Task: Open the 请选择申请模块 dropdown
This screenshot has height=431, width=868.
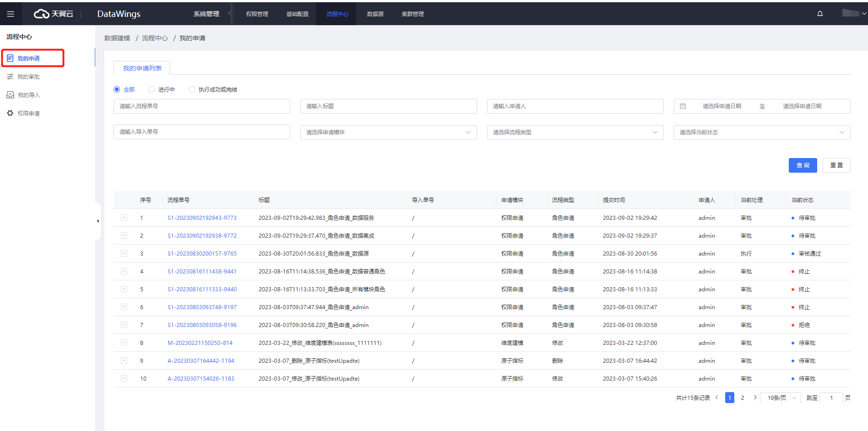Action: (389, 132)
